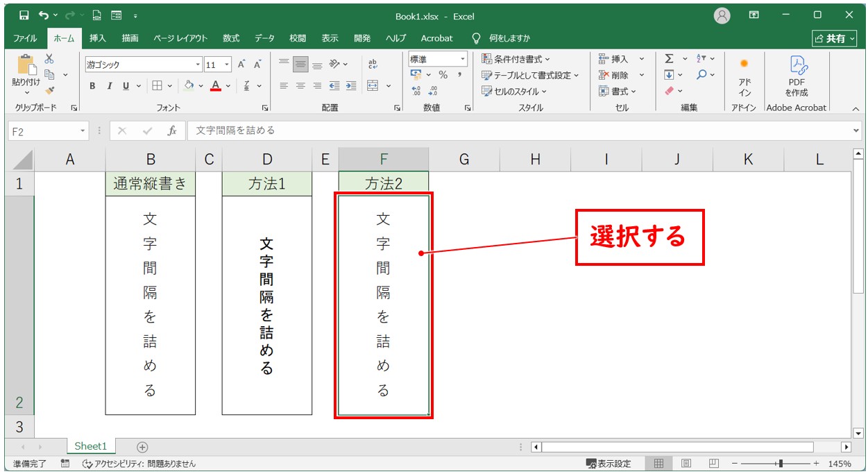Click the Copy icon in clipboard group
The height and width of the screenshot is (474, 868).
tap(49, 74)
